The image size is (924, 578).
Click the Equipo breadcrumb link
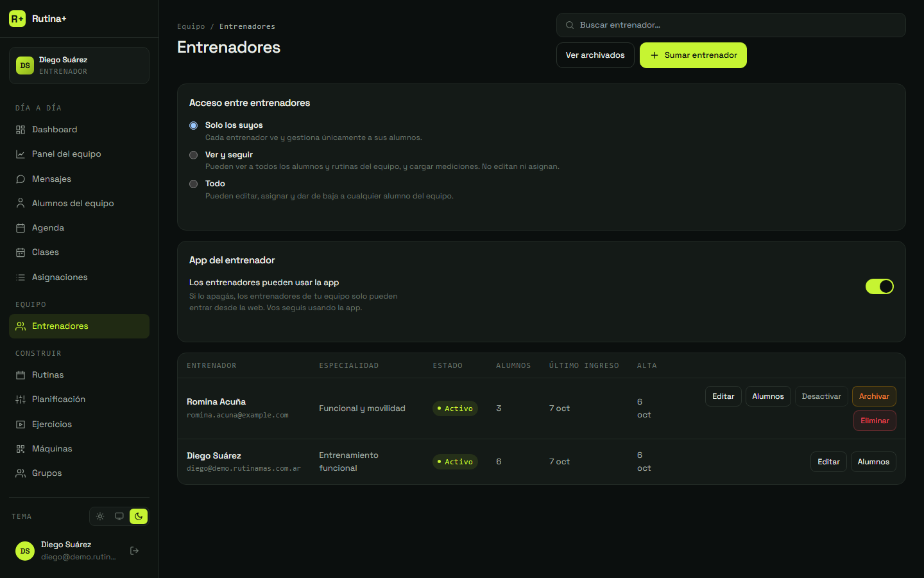click(x=191, y=26)
